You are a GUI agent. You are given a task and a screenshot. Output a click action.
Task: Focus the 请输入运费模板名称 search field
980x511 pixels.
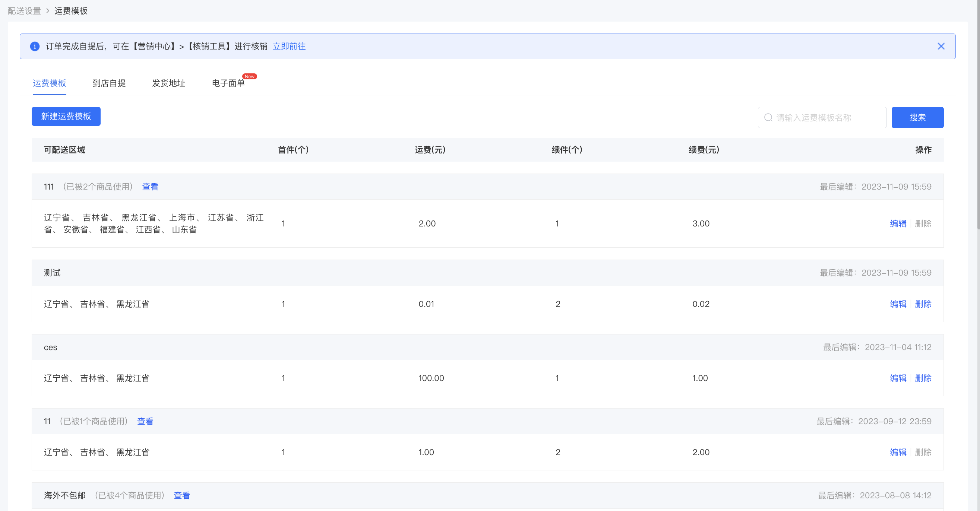(822, 117)
